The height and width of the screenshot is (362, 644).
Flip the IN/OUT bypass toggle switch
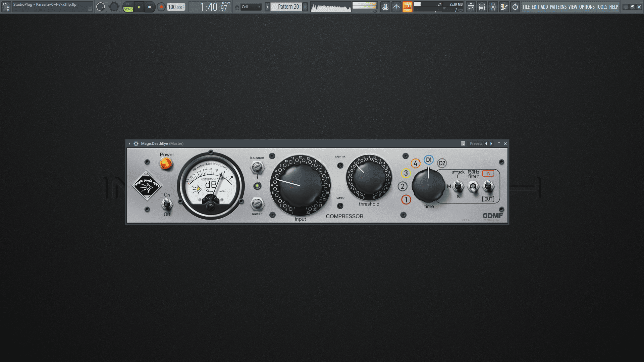pos(488,185)
